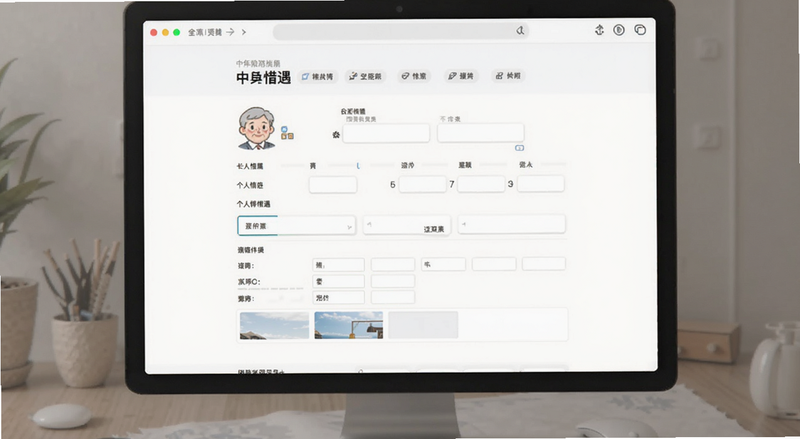The height and width of the screenshot is (439, 800).
Task: Open the blue-outlined dropdown selector
Action: click(296, 226)
